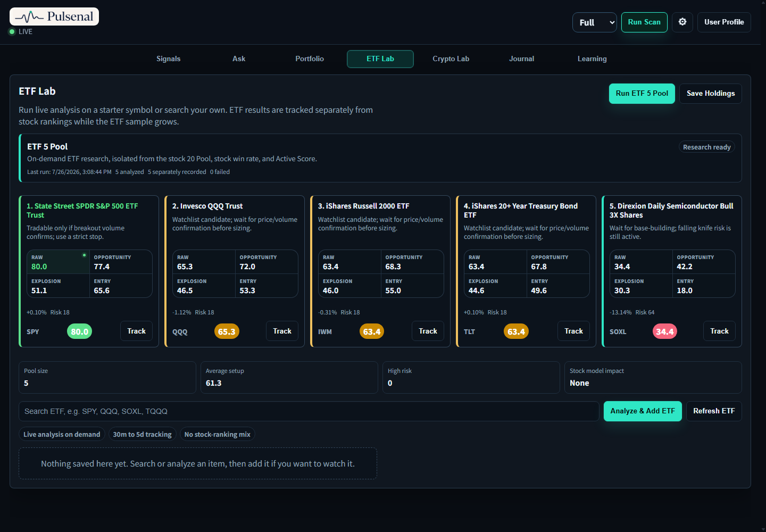Viewport: 766px width, 532px height.
Task: Switch to the Ask tab
Action: coord(239,59)
